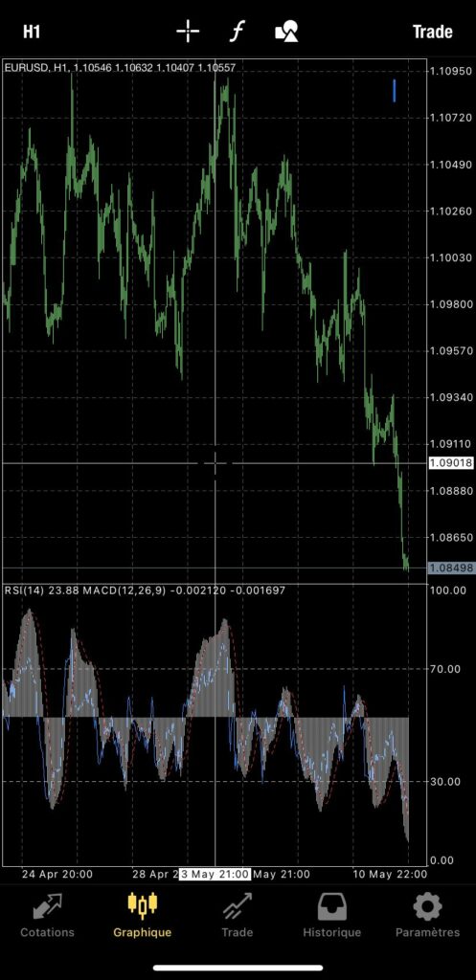Select the Graphique tab
476x980 pixels.
142,915
